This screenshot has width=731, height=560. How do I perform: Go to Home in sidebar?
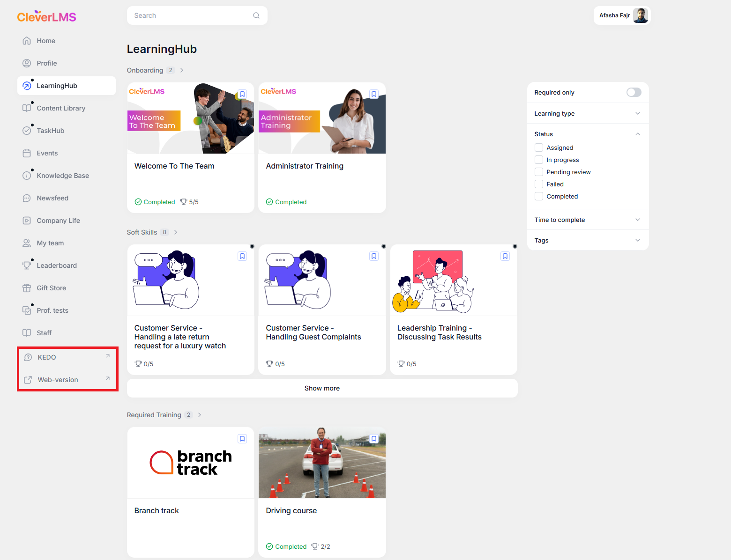[67, 41]
